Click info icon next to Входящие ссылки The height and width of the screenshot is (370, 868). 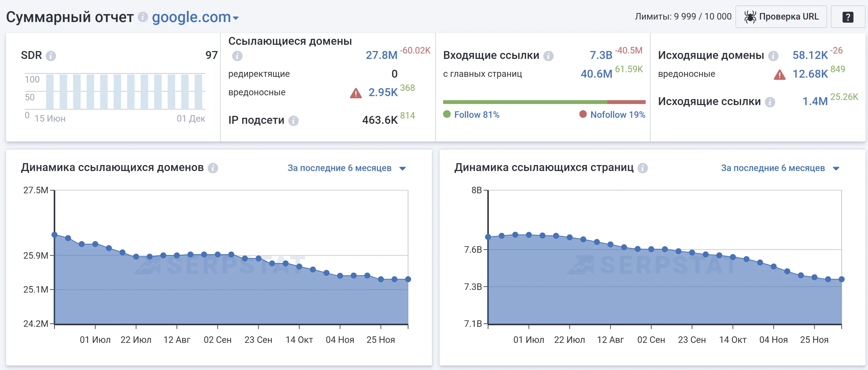[x=548, y=56]
